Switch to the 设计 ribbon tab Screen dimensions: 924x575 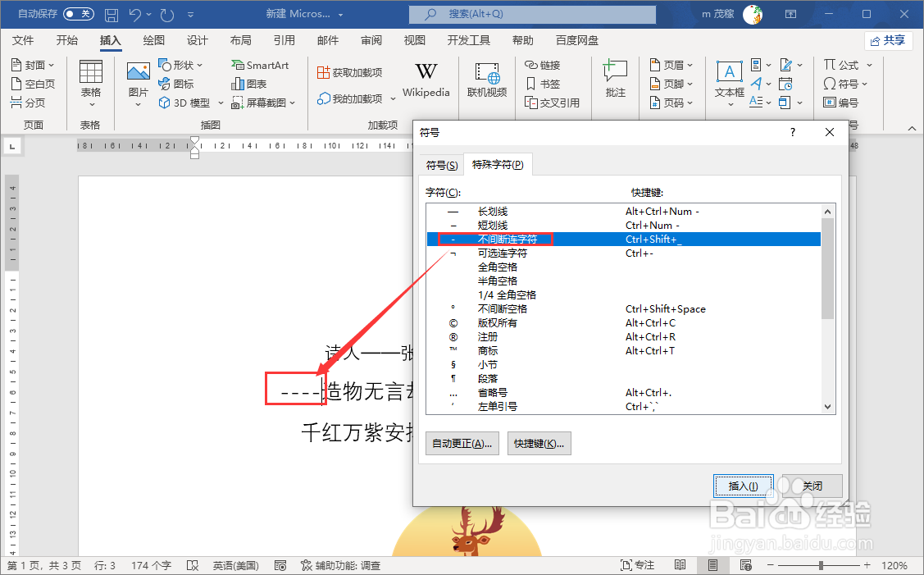[198, 40]
